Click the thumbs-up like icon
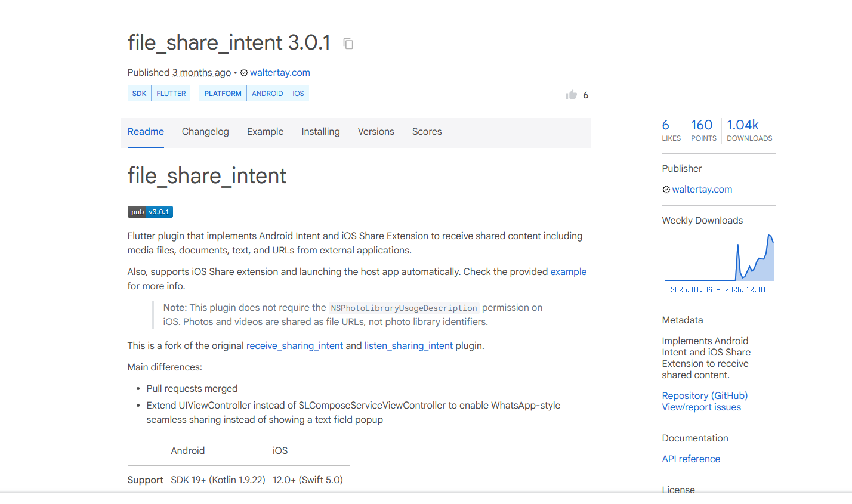Screen dimensions: 852x504 [572, 95]
